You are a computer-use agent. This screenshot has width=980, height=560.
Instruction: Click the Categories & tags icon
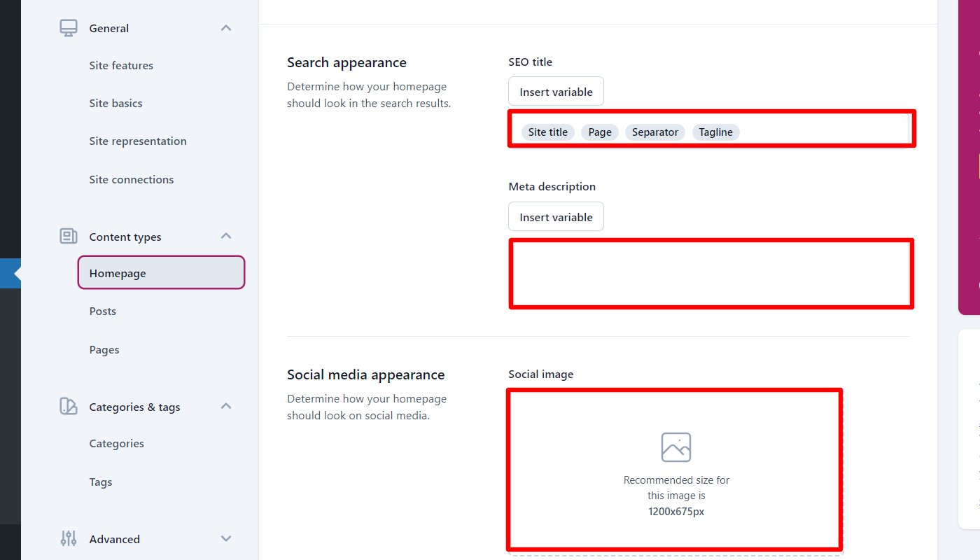[x=68, y=406]
